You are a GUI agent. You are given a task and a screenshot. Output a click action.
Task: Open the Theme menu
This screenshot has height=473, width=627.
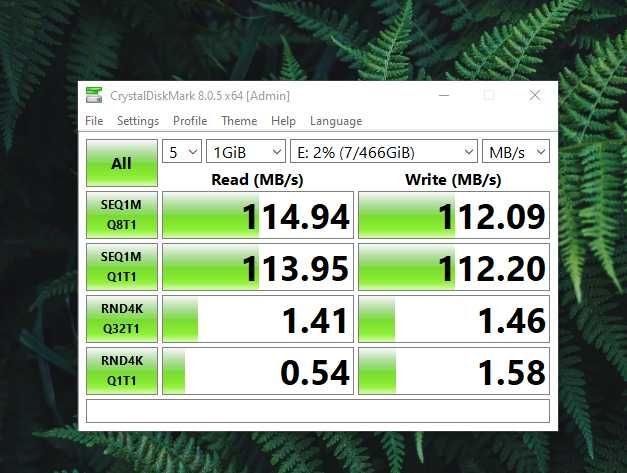239,121
